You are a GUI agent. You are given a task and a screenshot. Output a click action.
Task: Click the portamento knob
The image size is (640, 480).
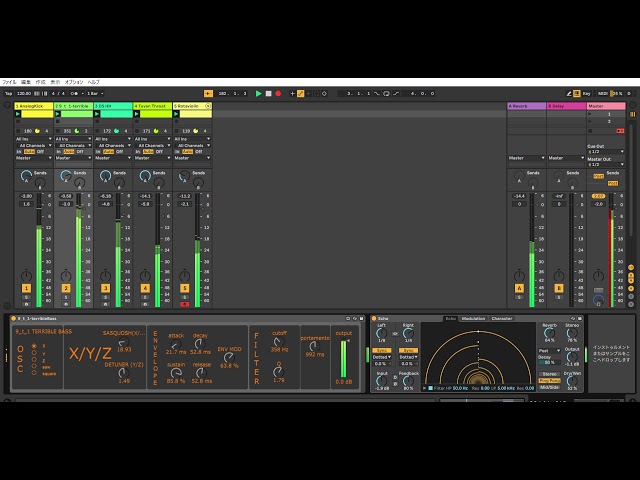[314, 346]
